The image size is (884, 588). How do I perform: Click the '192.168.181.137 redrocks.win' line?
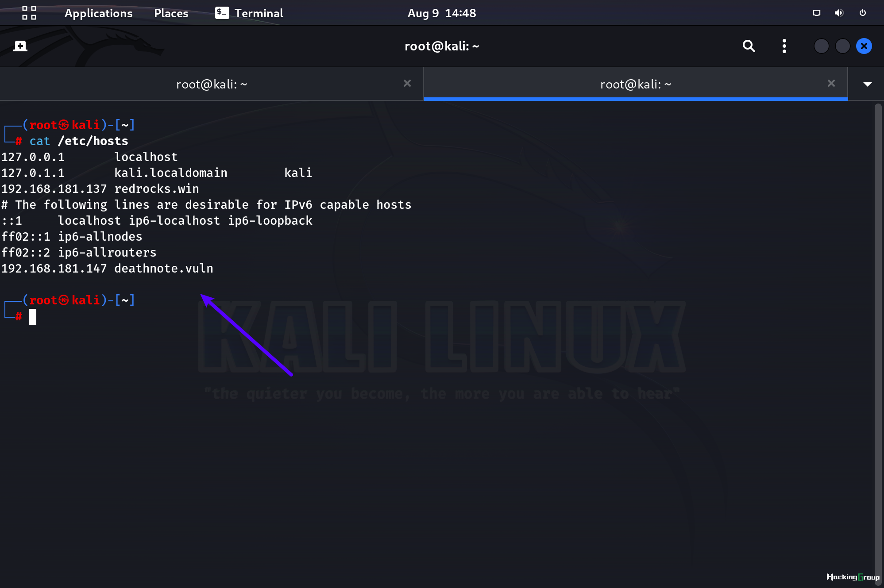(100, 189)
